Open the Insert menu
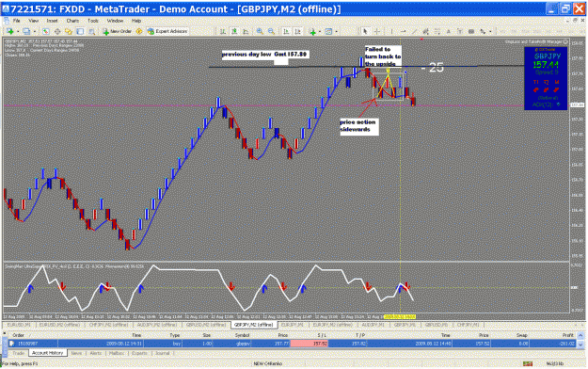This screenshot has height=369, width=588. coord(52,21)
